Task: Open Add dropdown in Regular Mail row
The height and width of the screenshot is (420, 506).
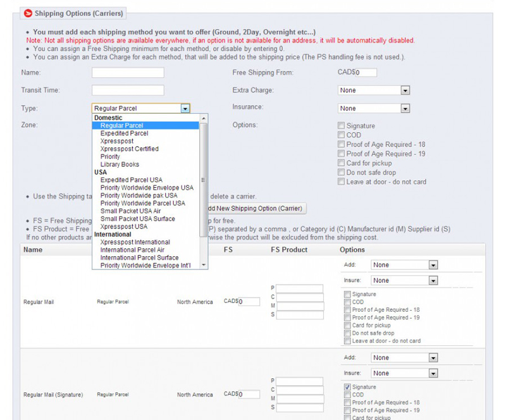Action: point(404,265)
